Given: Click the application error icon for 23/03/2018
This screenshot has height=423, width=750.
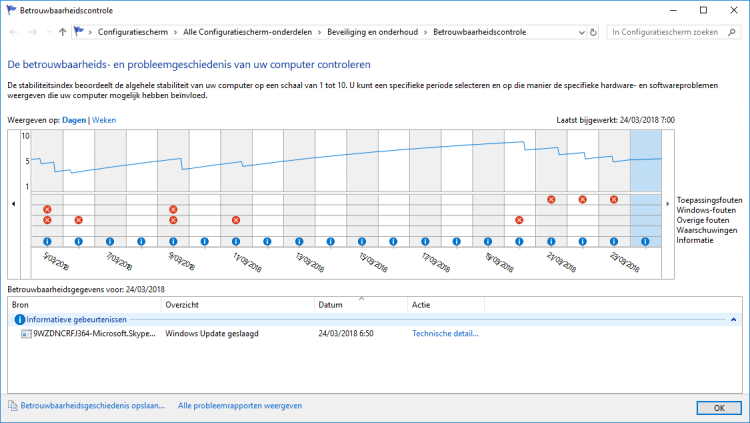Looking at the screenshot, I should (614, 199).
